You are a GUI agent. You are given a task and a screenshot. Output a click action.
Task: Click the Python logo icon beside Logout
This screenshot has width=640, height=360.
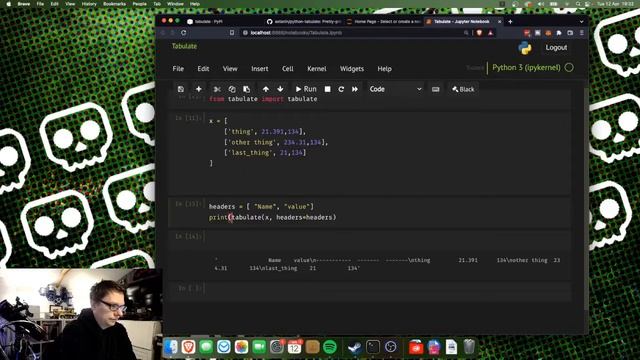coord(525,48)
